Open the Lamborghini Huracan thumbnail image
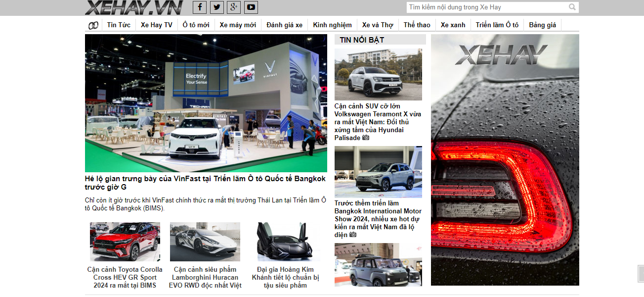 (205, 242)
